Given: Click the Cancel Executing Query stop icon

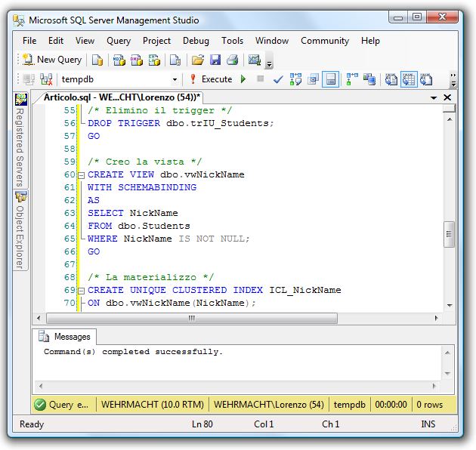Looking at the screenshot, I should point(260,79).
